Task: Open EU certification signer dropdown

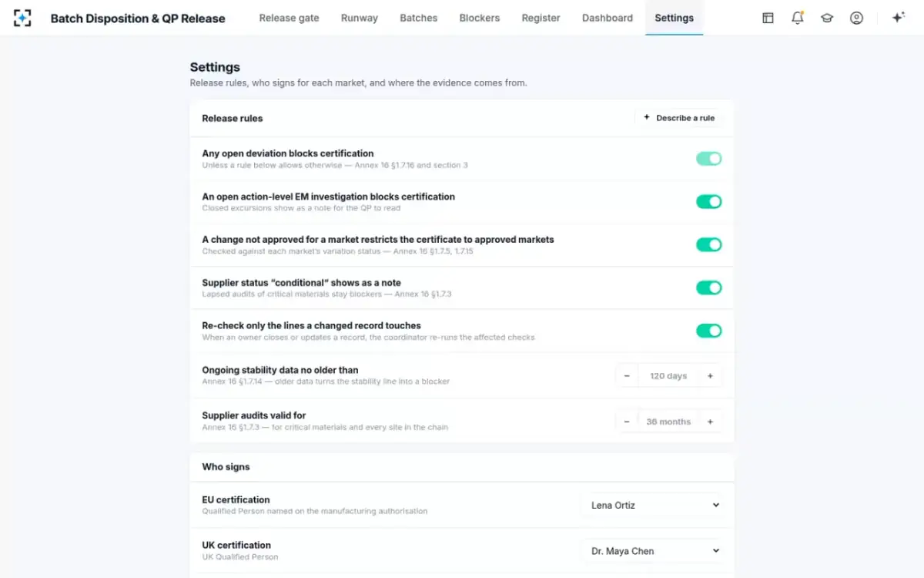Action: coord(652,506)
